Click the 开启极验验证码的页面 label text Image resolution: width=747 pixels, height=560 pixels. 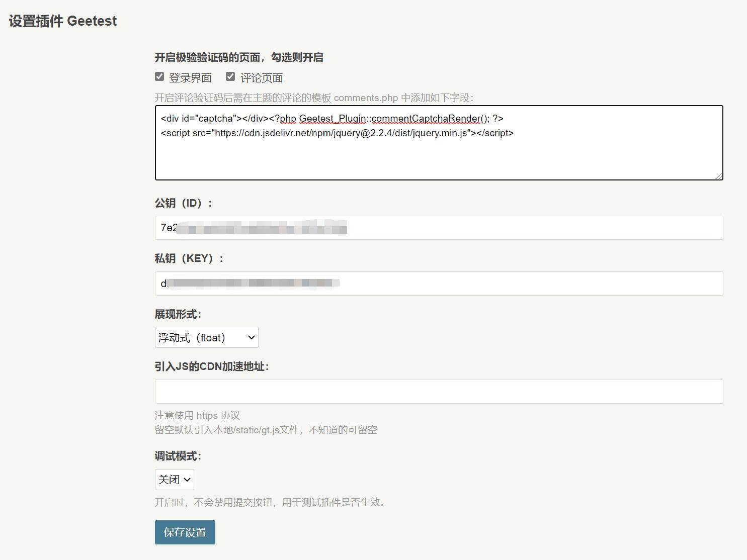[x=239, y=57]
